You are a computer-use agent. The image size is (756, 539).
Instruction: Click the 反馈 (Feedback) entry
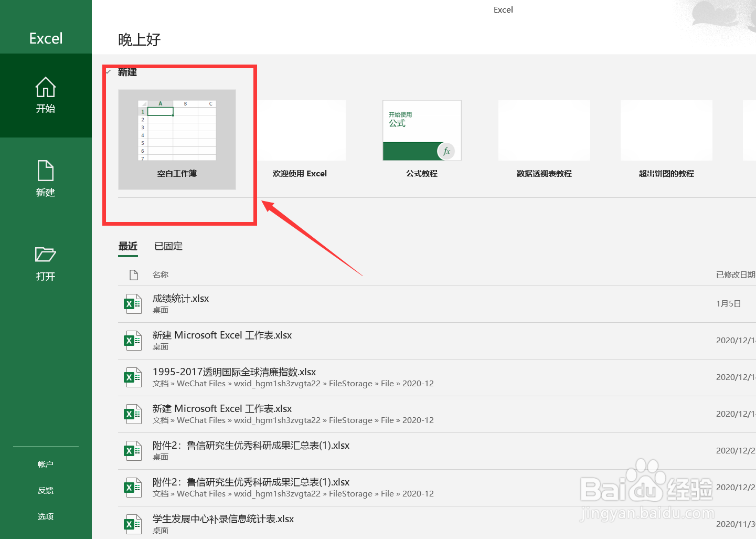46,490
